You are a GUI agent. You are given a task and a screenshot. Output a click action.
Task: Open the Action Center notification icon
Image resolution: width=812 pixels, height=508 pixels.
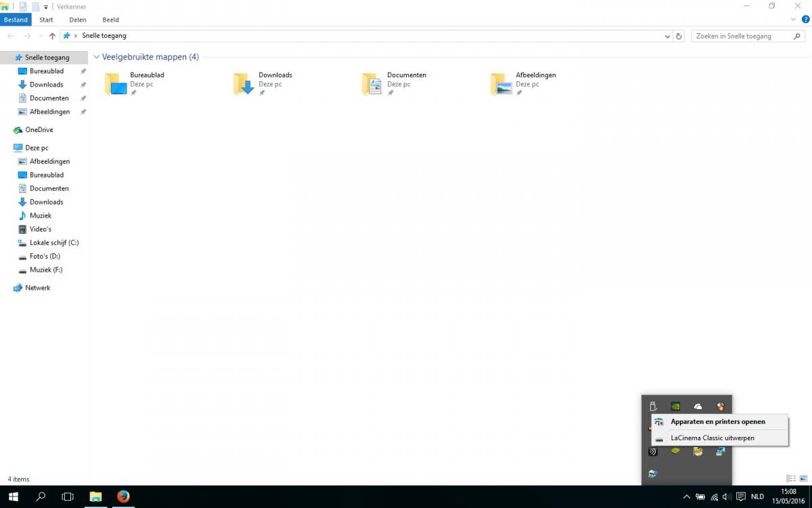pos(741,496)
